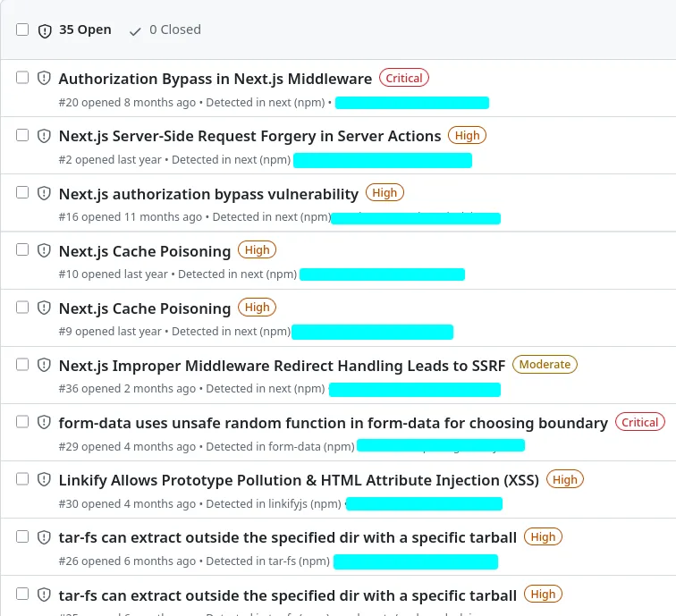676x616 pixels.
Task: Click the shield icon beside 35 Open
Action: coord(45,31)
